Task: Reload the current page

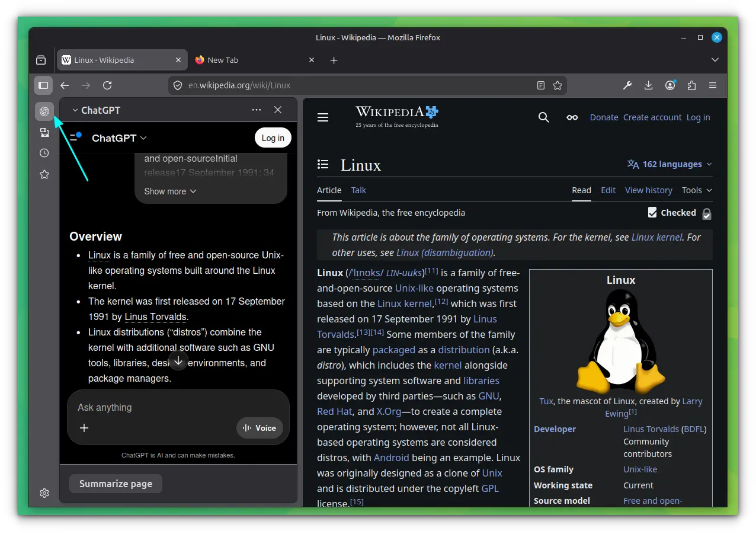Action: pyautogui.click(x=107, y=85)
